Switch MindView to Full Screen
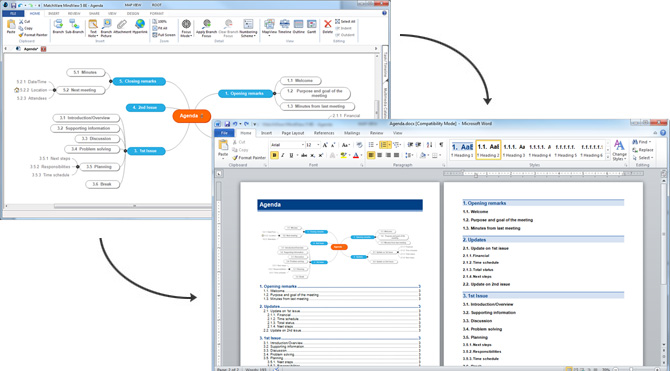This screenshot has width=670, height=371. 164,35
